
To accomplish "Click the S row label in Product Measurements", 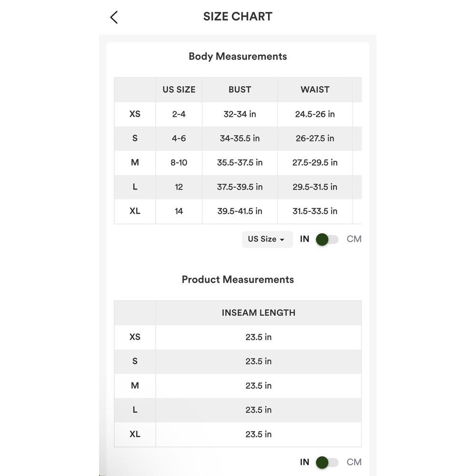I will click(x=135, y=361).
